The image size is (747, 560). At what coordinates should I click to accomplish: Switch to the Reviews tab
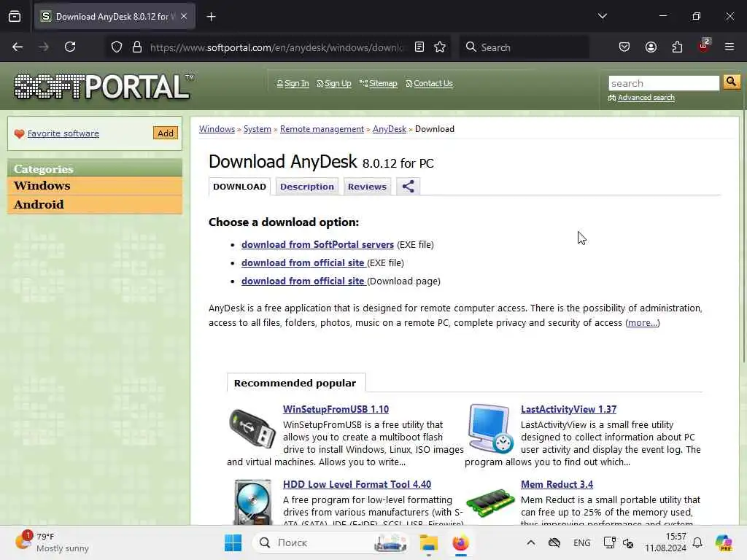point(367,187)
